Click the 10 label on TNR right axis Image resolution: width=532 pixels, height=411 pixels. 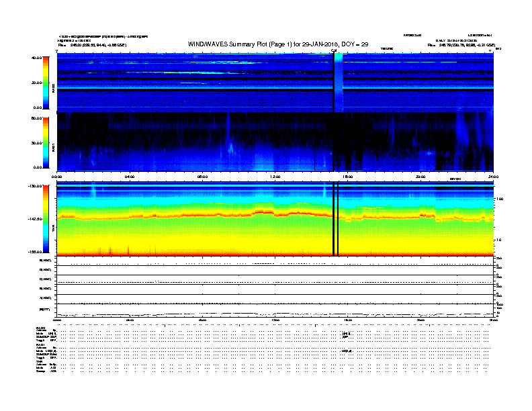click(498, 240)
